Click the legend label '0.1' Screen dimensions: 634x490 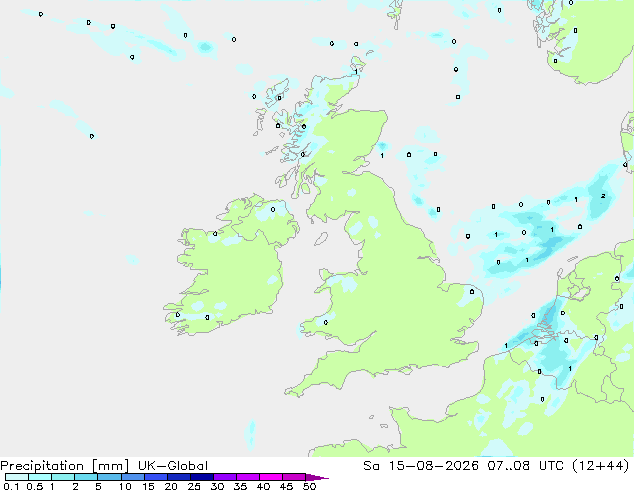coord(11,486)
